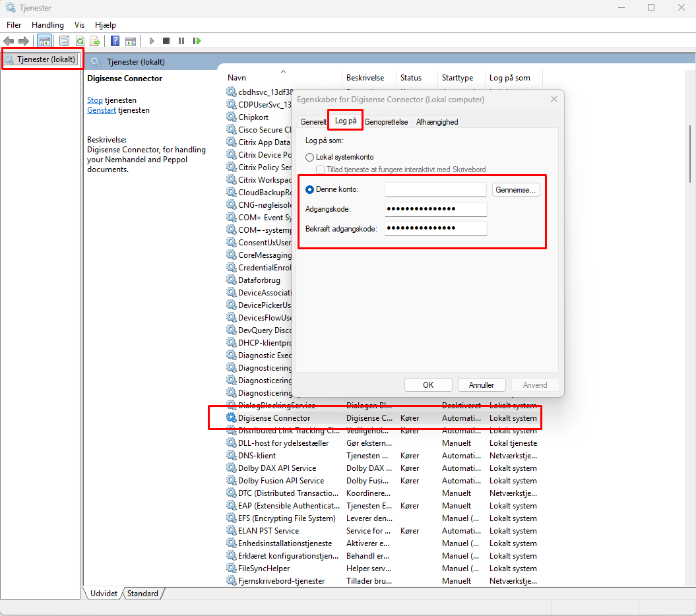Select the Enhedsinstallationstjeneste service
696x616 pixels.
click(x=285, y=543)
